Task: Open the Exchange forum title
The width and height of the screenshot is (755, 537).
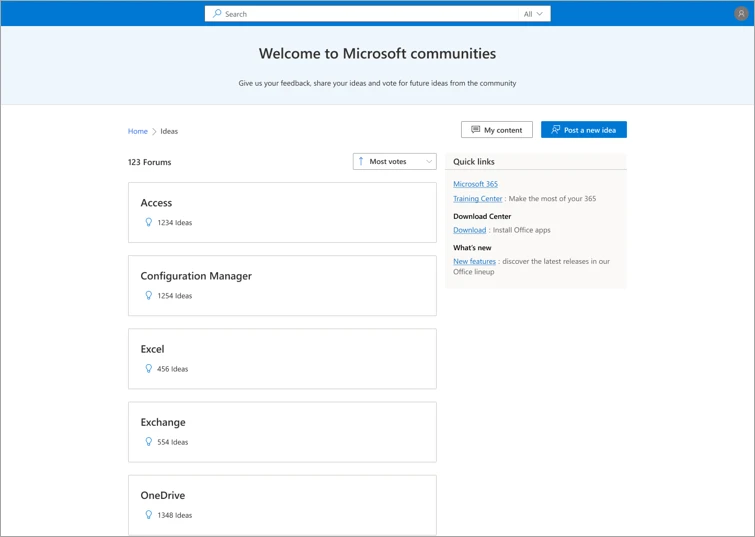Action: pyautogui.click(x=163, y=422)
